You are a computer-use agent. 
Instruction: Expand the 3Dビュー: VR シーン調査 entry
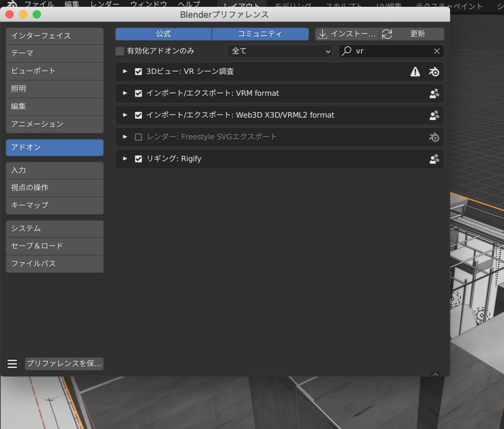click(125, 71)
